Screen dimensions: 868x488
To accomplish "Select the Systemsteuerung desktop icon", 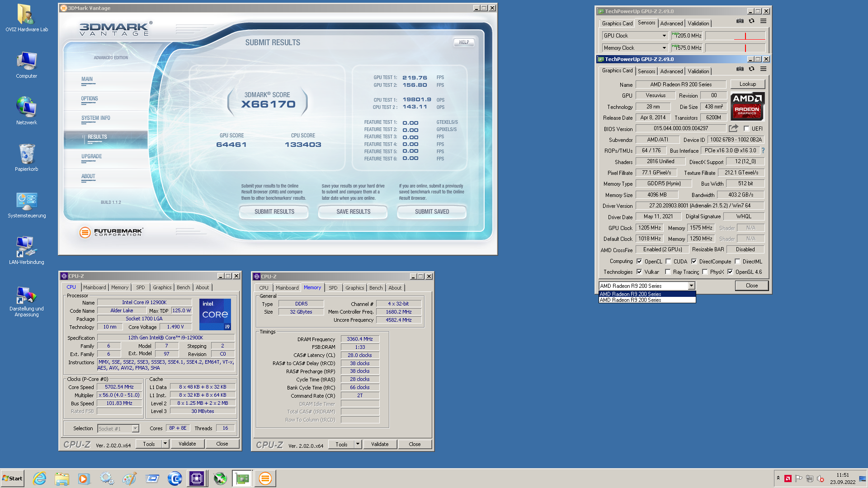I will [27, 205].
